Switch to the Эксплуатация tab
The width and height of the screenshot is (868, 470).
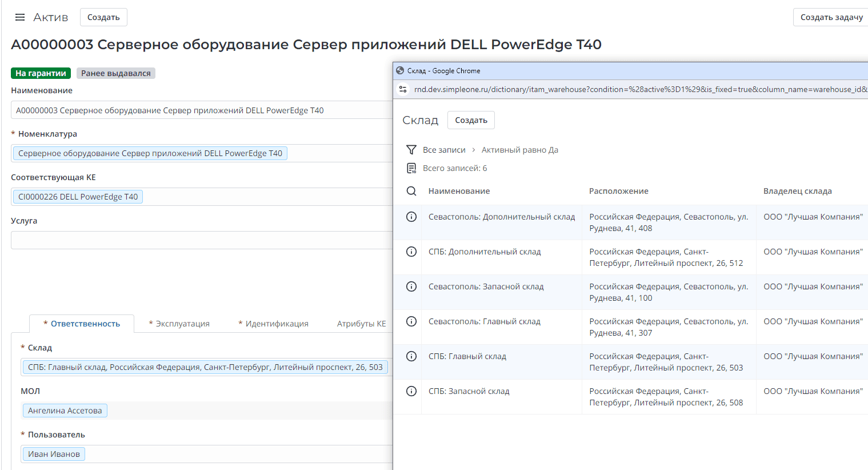pyautogui.click(x=179, y=324)
